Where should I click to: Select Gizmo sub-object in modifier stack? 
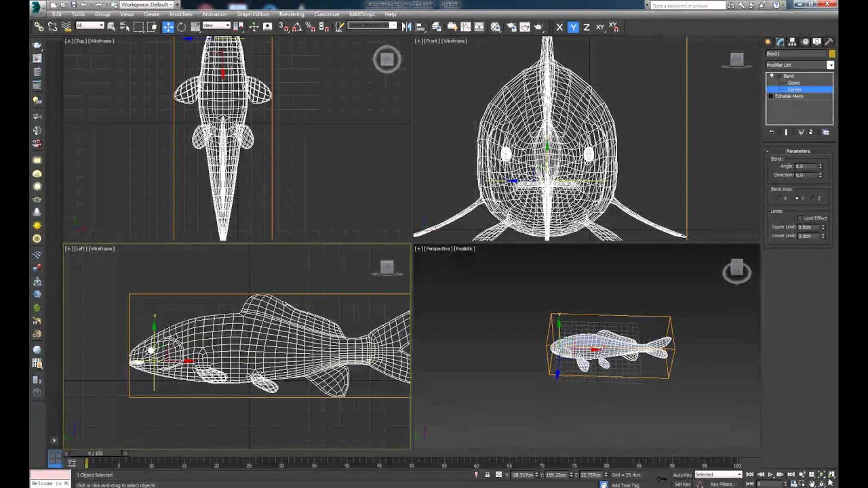tap(793, 83)
